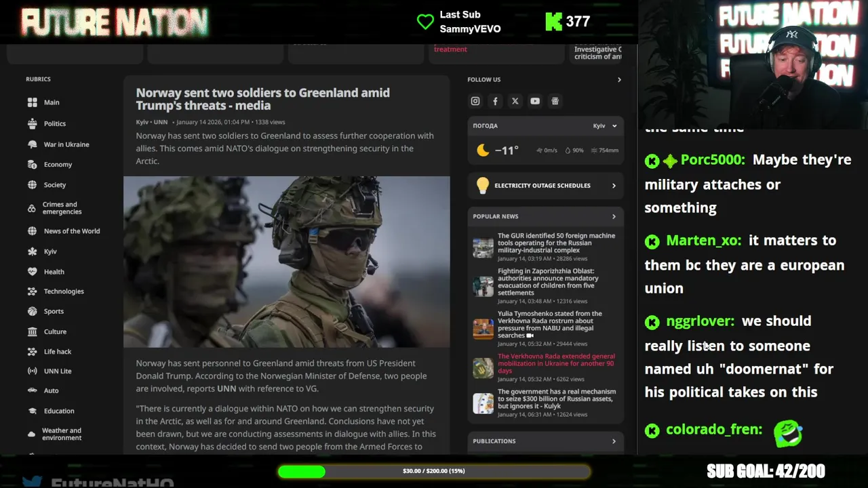Open GUR identified 50 foreign machine tools article
The height and width of the screenshot is (488, 868).
click(556, 243)
